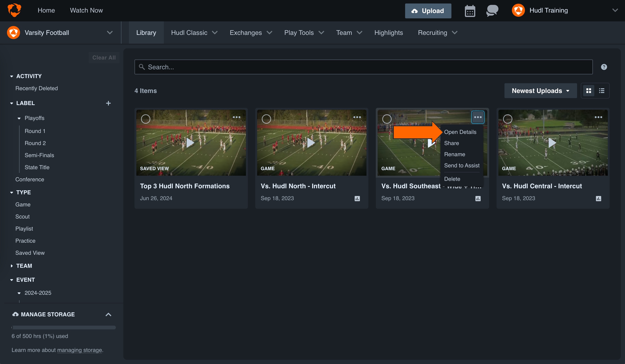Switch to list view layout

602,91
